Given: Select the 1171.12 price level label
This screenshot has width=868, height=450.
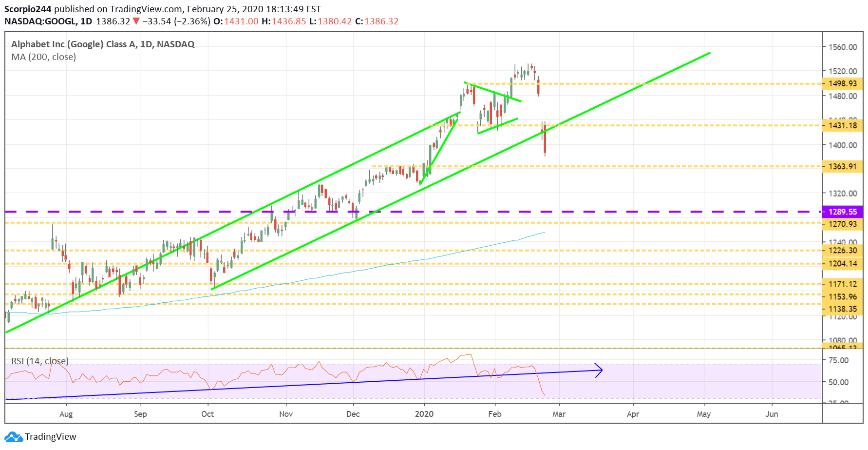Looking at the screenshot, I should click(x=843, y=284).
